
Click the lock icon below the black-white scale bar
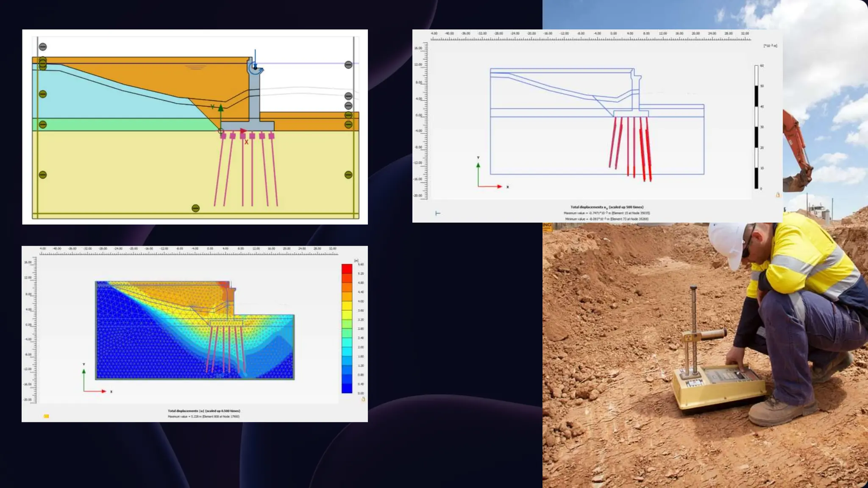tap(778, 195)
